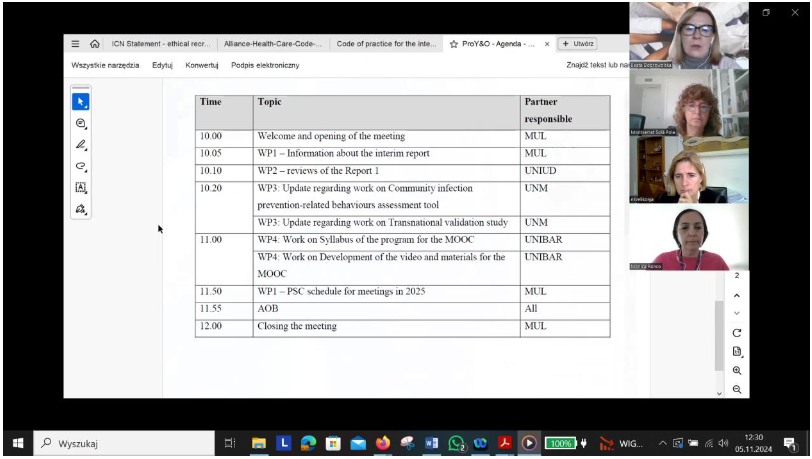
Task: Switch to ICN Statement tab
Action: [161, 44]
